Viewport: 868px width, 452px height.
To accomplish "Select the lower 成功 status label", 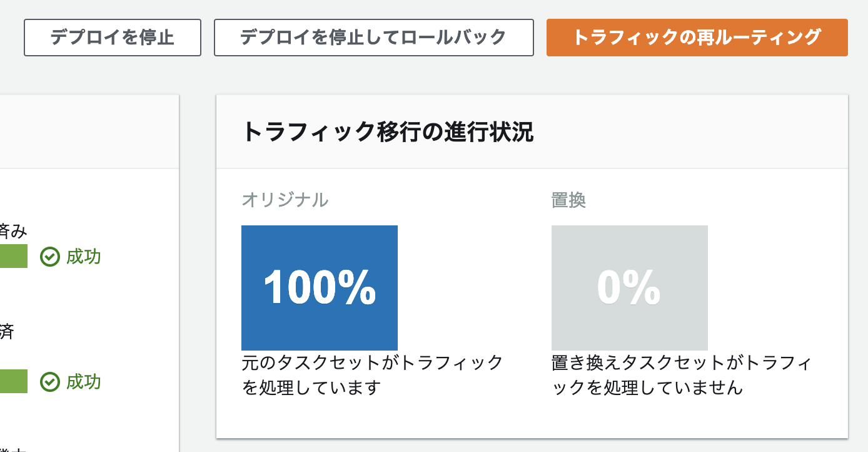I will [x=84, y=382].
